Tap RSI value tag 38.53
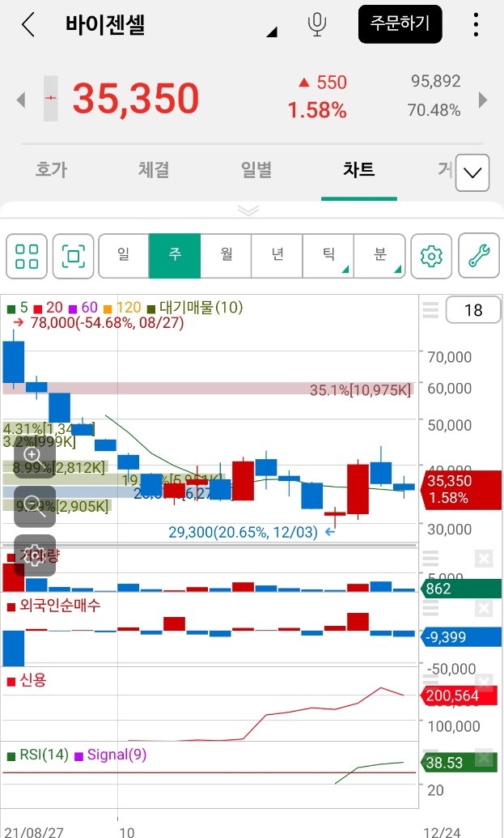The image size is (504, 838). pyautogui.click(x=461, y=762)
